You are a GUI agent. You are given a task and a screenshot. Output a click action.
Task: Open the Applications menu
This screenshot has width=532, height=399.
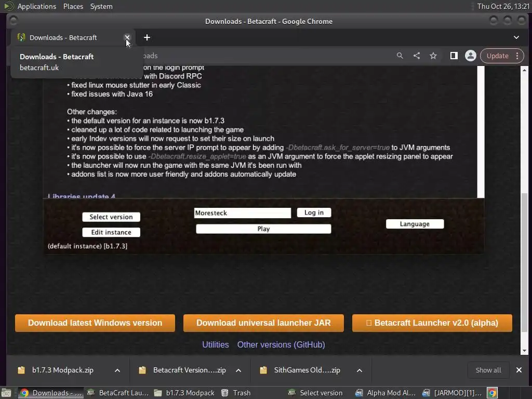click(37, 6)
